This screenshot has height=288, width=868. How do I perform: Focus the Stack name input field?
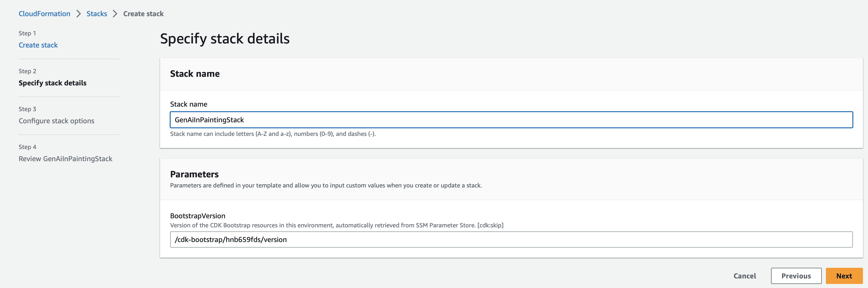tap(511, 120)
